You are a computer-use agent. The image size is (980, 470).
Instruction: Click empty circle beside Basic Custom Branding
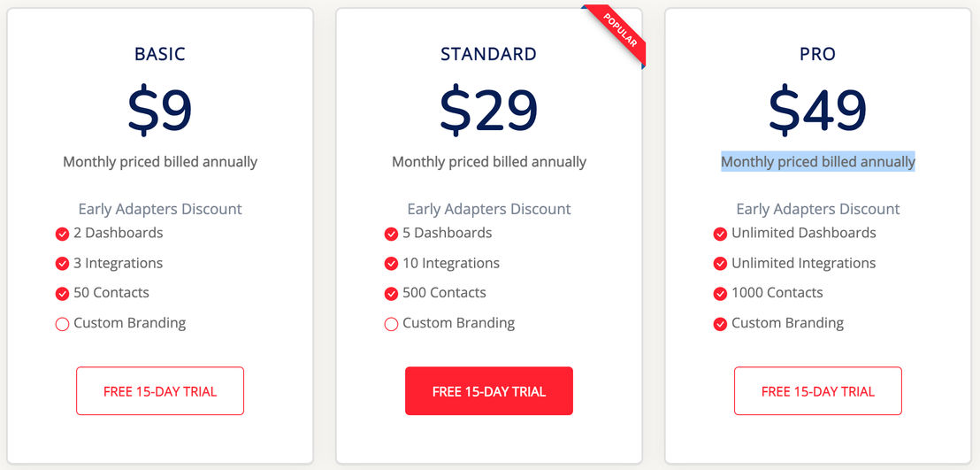pos(62,324)
